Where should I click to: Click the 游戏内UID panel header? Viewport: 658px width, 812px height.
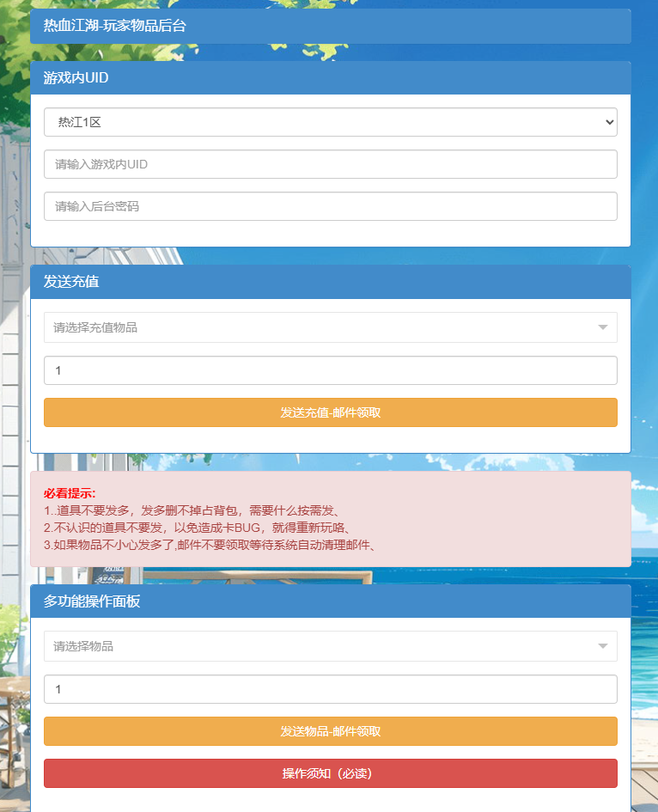coord(331,77)
